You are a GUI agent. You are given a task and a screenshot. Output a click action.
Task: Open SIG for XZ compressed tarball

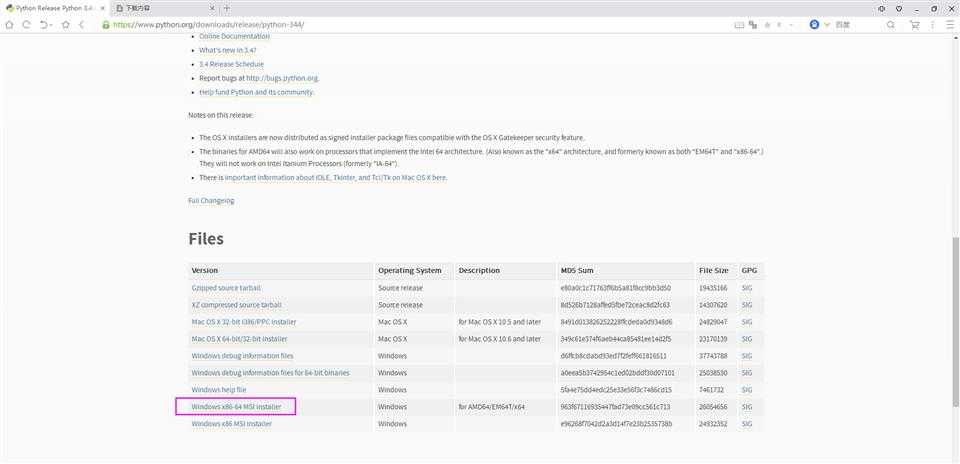tap(746, 305)
